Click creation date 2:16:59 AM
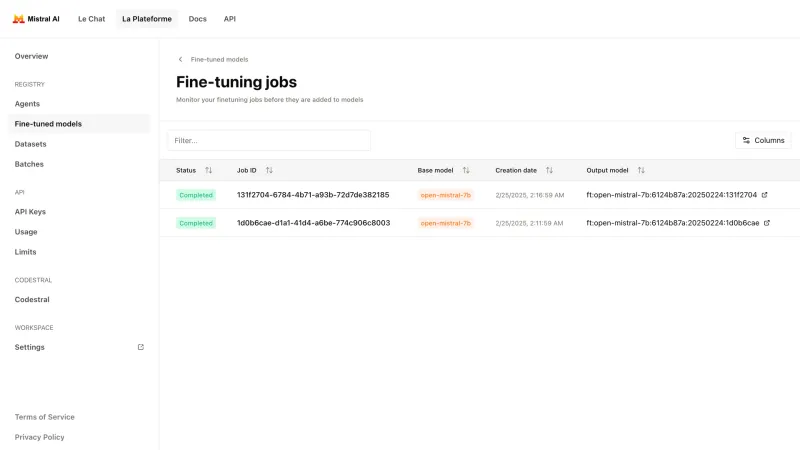Viewport: 800px width, 450px height. point(530,195)
